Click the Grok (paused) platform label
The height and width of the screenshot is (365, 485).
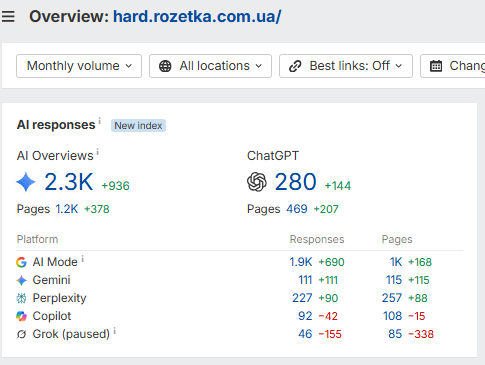pyautogui.click(x=71, y=334)
